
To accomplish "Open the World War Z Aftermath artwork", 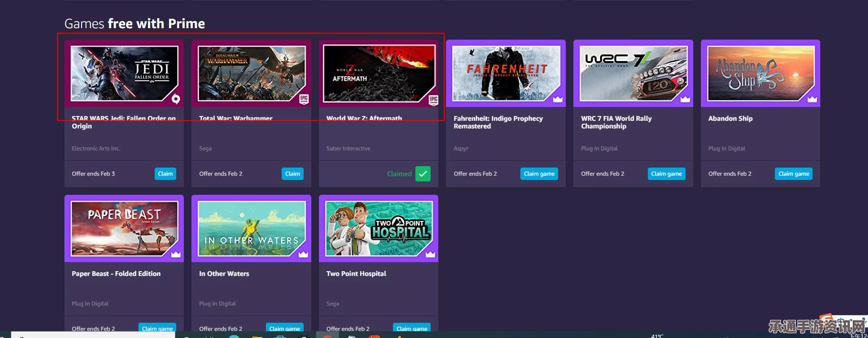I will pyautogui.click(x=379, y=74).
